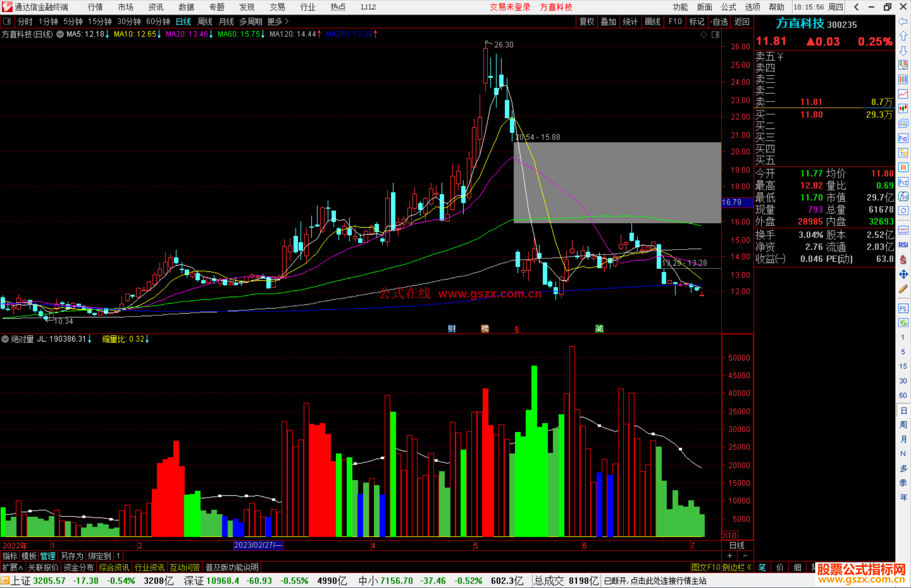Switch to the 周线 weekly period tab

(205, 21)
